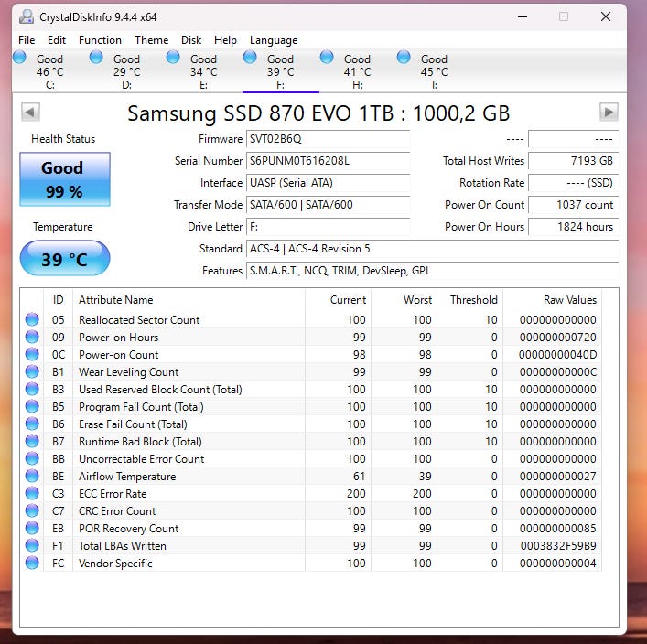Click the Standard field ACS-4 Revision 5

[433, 249]
